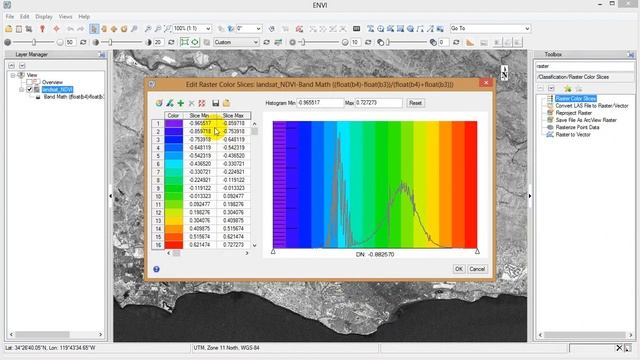Add a color slice with green plus
Screen dimensions: 640x360
(x=180, y=103)
